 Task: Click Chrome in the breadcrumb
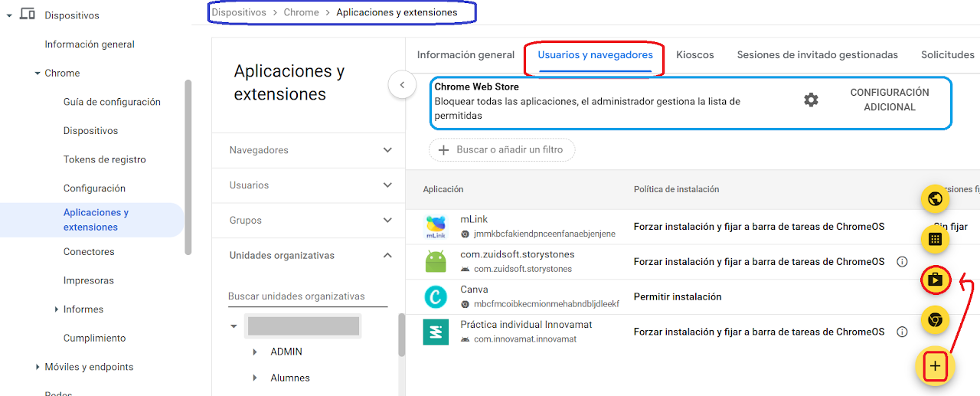pos(301,12)
